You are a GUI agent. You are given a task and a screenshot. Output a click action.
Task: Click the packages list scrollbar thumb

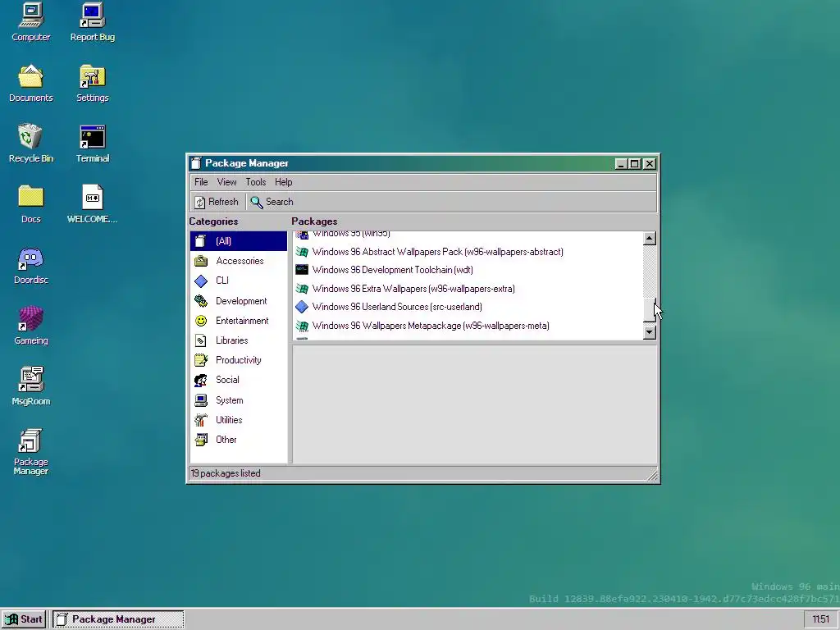tap(650, 311)
